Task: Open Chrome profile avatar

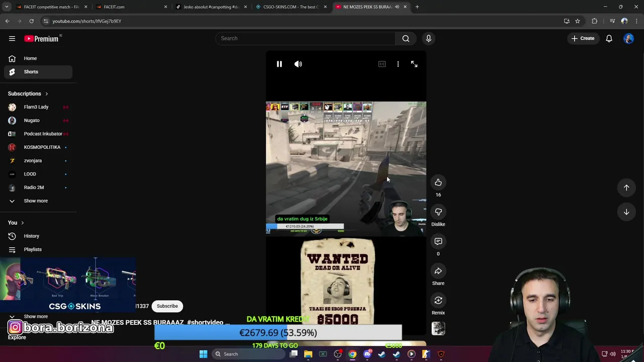Action: [x=624, y=21]
